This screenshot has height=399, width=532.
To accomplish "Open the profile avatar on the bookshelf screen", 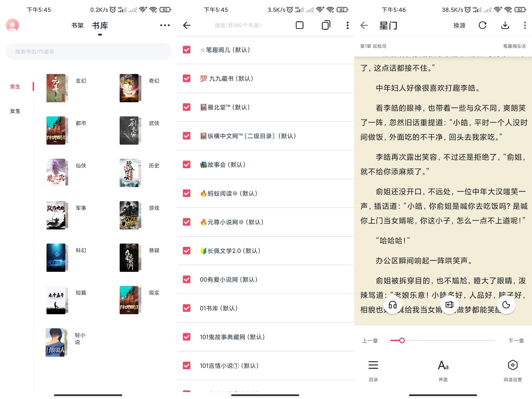I will 12,25.
